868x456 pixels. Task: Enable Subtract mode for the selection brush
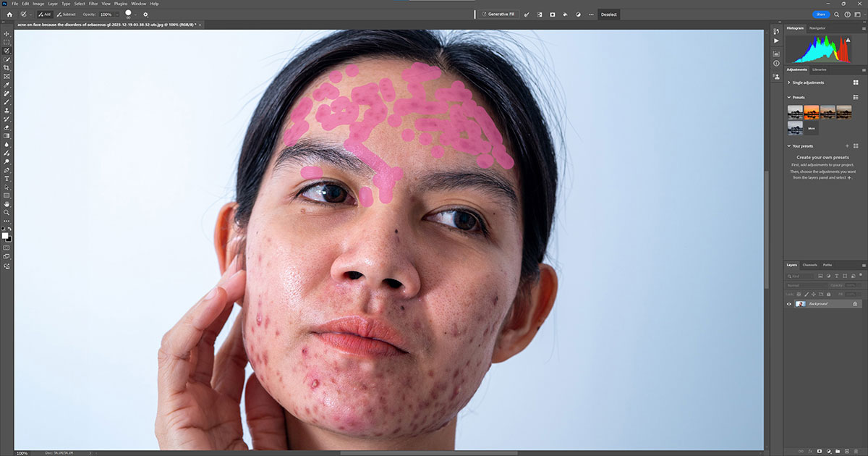tap(67, 14)
